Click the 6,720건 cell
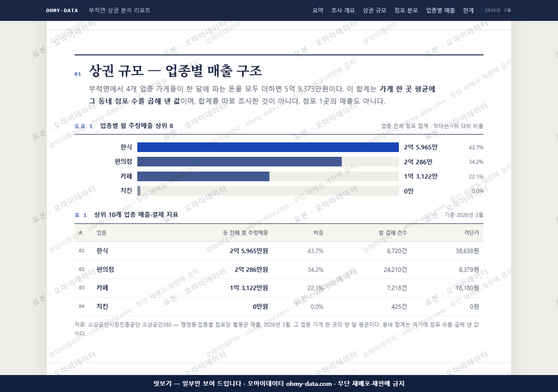This screenshot has height=392, width=558. (x=397, y=251)
